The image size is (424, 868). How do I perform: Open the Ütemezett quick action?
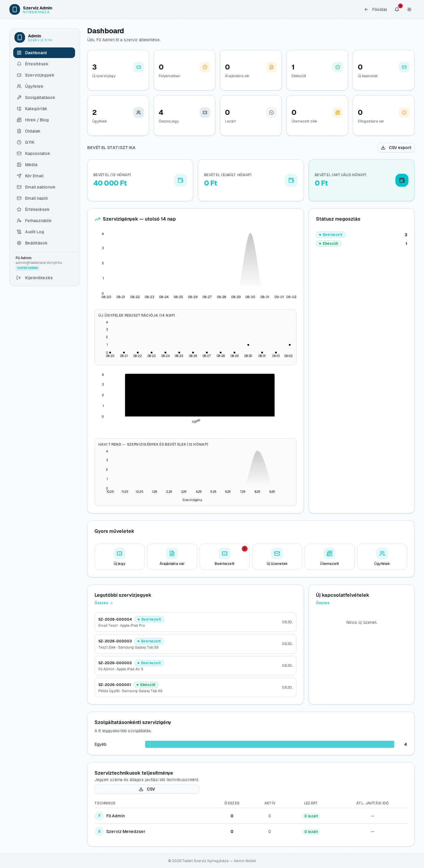click(329, 557)
